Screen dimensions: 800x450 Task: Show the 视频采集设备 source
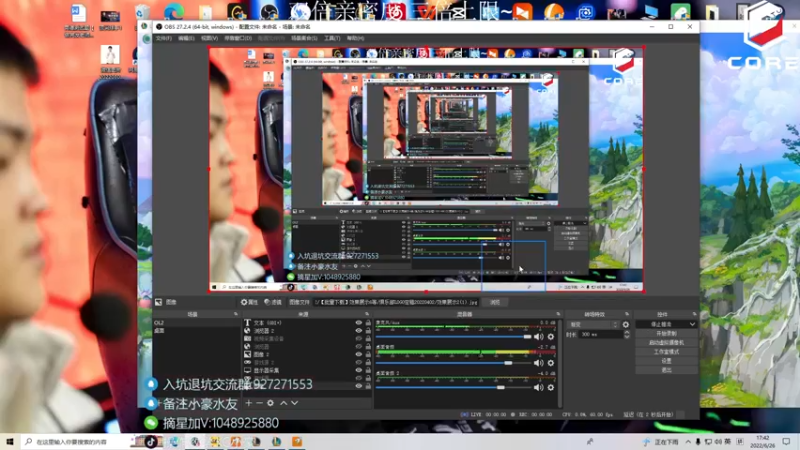coord(359,338)
